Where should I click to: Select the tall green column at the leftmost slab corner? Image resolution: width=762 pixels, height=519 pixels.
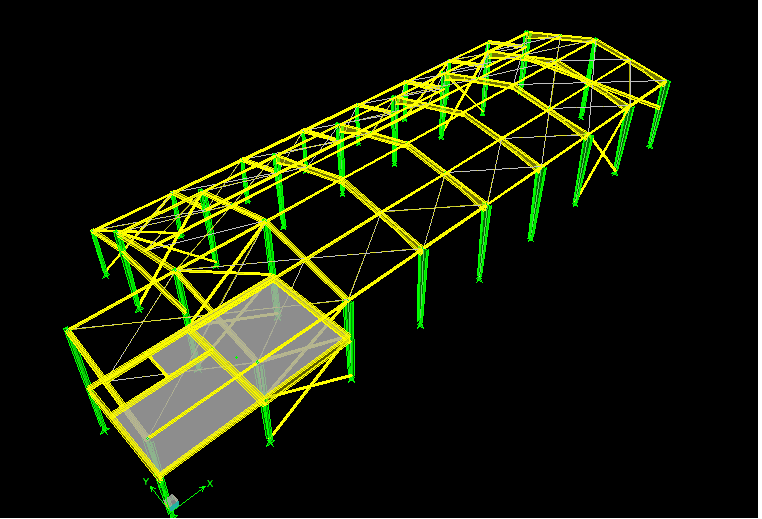click(84, 379)
